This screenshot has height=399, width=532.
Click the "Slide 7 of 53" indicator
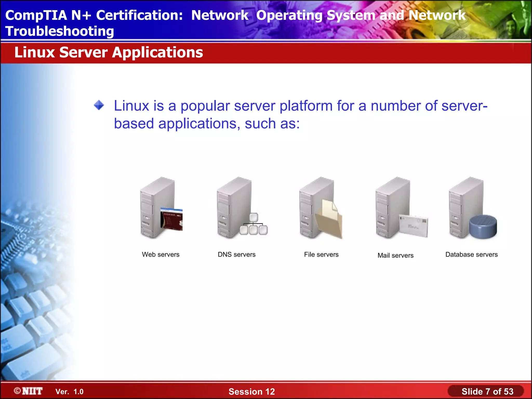click(x=487, y=391)
